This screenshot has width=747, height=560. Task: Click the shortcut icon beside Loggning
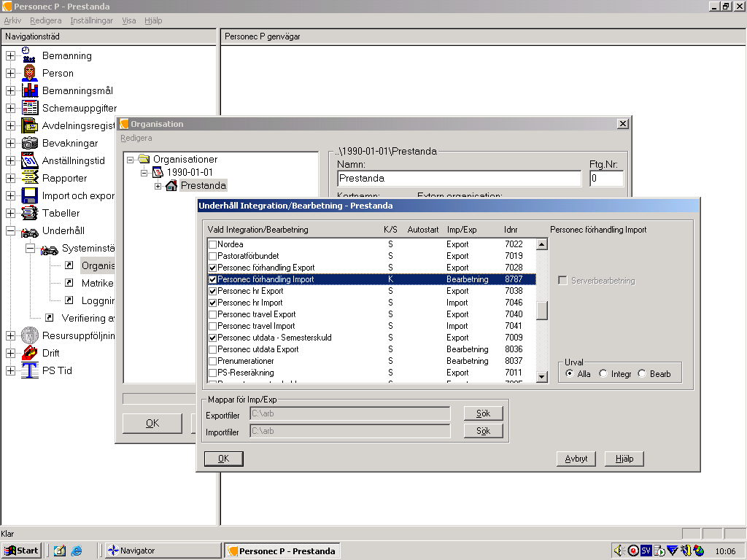[69, 300]
